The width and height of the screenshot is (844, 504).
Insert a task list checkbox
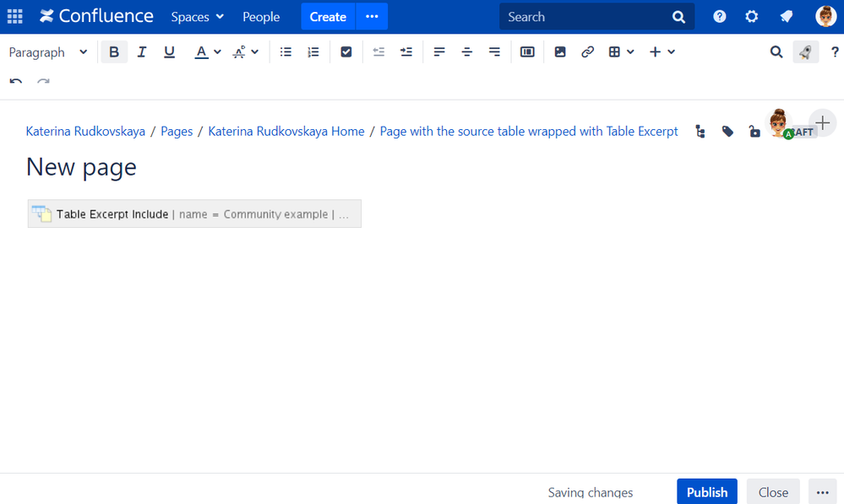346,52
